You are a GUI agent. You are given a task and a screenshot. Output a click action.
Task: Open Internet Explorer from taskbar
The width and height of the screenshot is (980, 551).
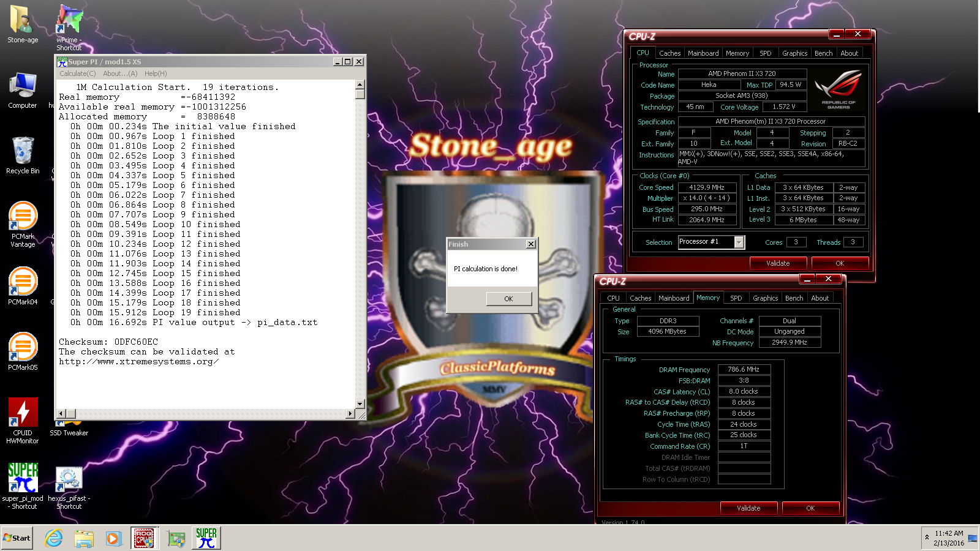click(x=54, y=538)
